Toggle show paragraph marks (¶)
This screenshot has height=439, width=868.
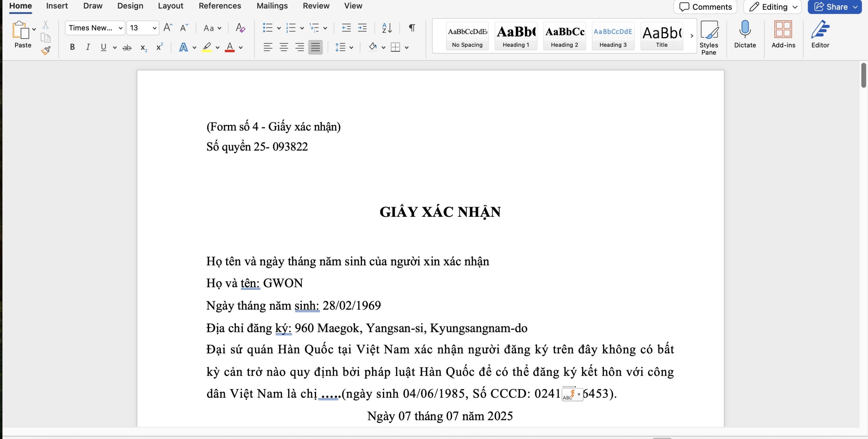point(412,28)
